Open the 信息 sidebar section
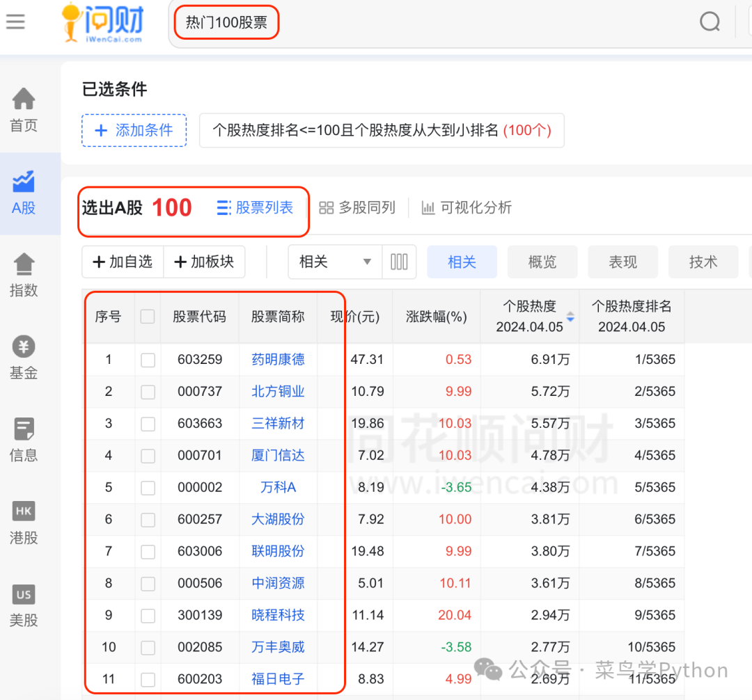Viewport: 752px width, 700px height. [24, 440]
